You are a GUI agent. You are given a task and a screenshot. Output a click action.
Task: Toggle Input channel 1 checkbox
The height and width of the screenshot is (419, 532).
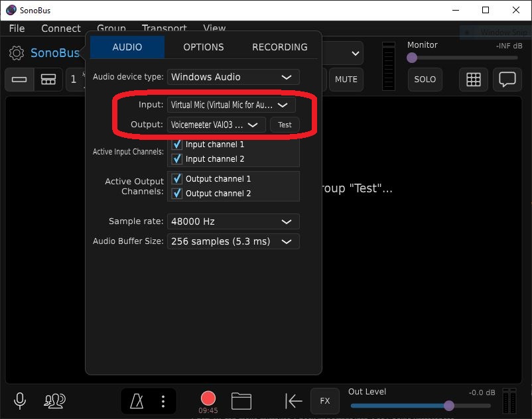tap(176, 145)
